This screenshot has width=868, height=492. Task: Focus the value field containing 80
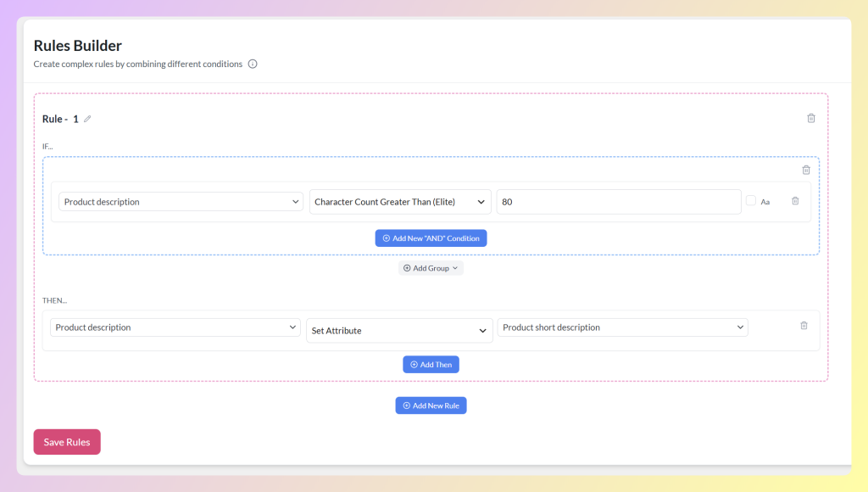pyautogui.click(x=618, y=202)
